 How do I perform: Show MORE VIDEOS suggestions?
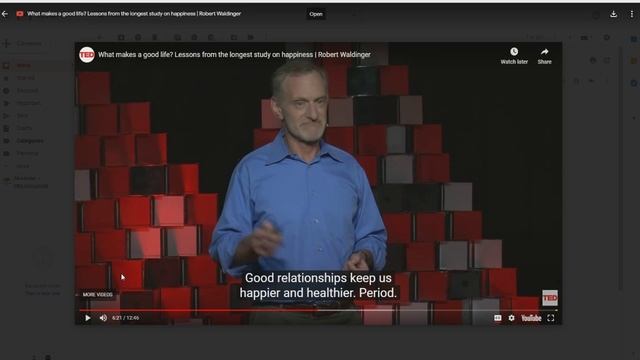pyautogui.click(x=97, y=294)
